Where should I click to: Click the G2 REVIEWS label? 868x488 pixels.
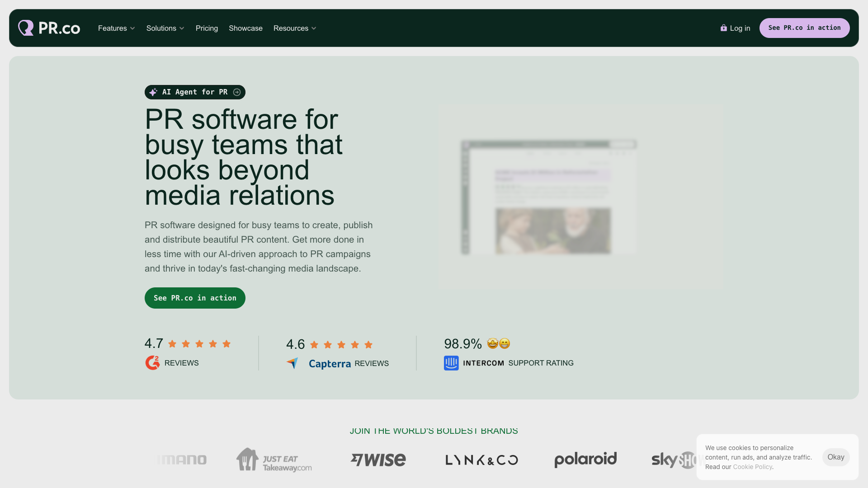[181, 363]
